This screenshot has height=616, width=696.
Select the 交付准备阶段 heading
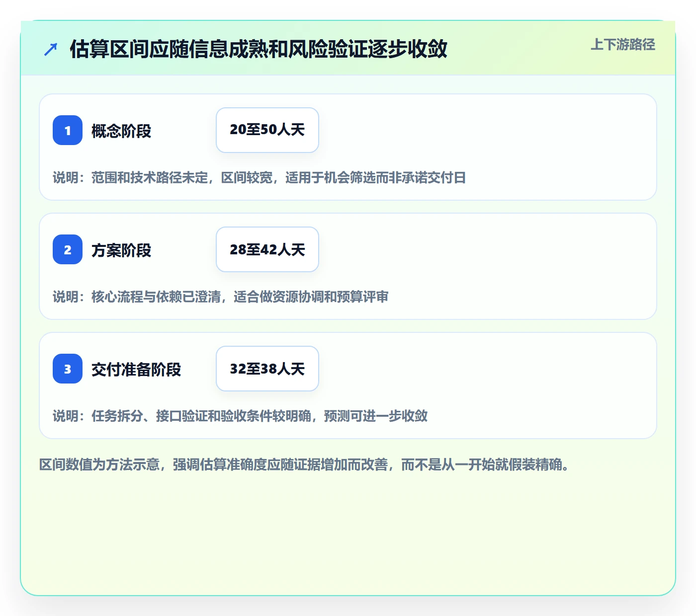click(x=136, y=369)
